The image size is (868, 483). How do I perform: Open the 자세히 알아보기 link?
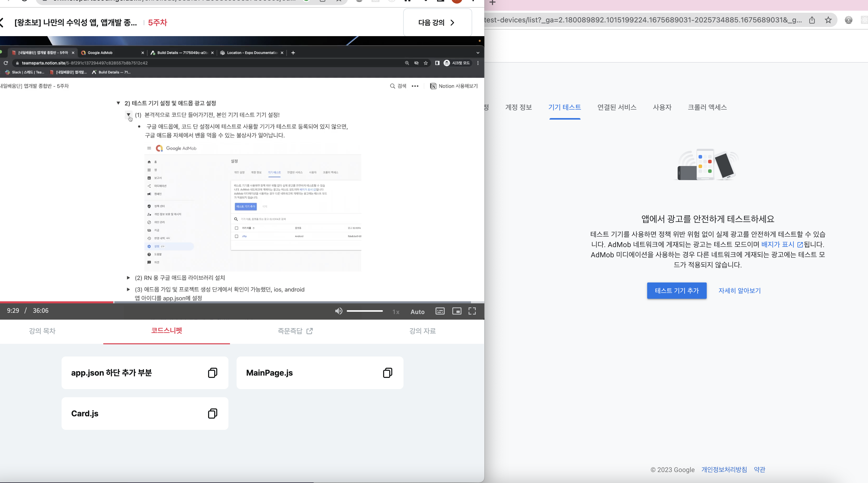(740, 291)
